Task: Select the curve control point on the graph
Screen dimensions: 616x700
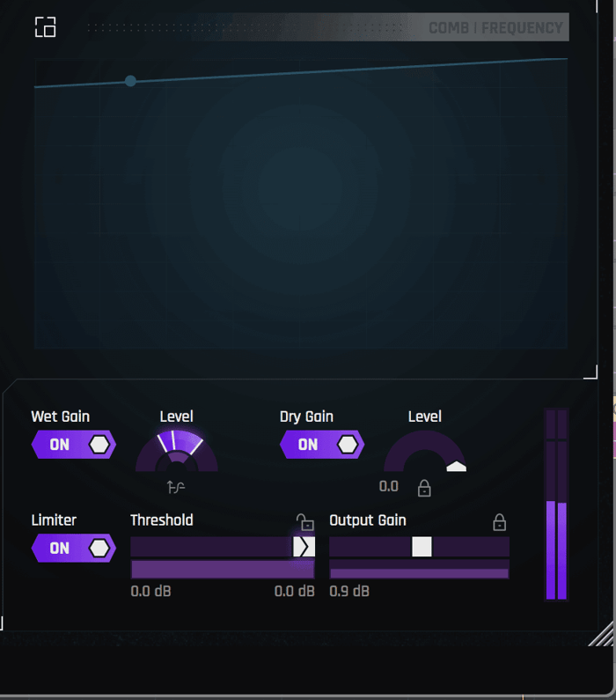Action: [130, 81]
